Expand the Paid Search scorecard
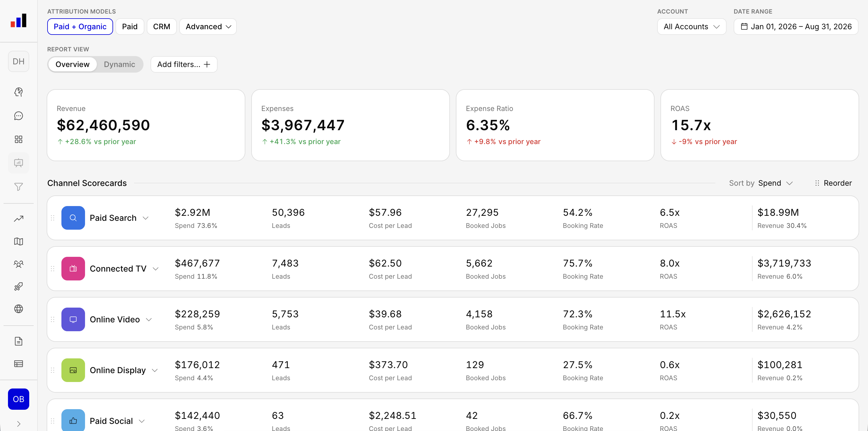The image size is (868, 431). (x=146, y=218)
